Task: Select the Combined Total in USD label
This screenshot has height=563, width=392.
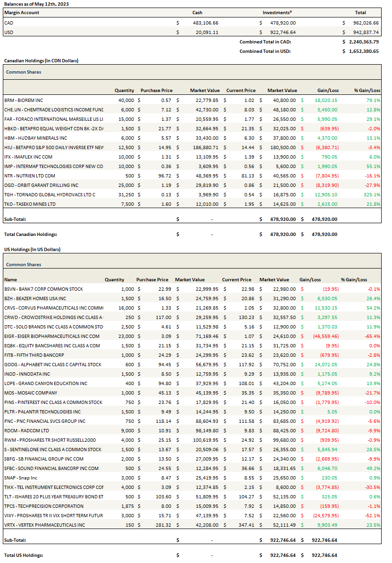Action: (x=265, y=51)
